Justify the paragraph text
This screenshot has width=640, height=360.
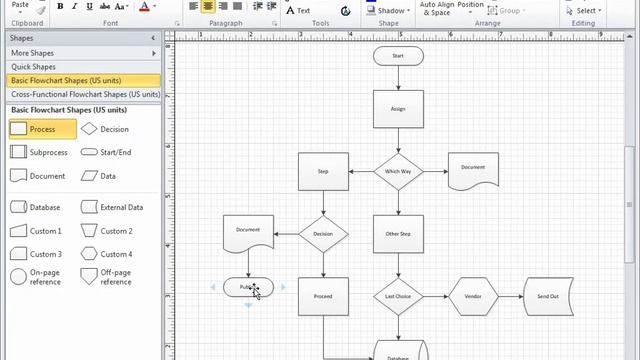click(237, 6)
